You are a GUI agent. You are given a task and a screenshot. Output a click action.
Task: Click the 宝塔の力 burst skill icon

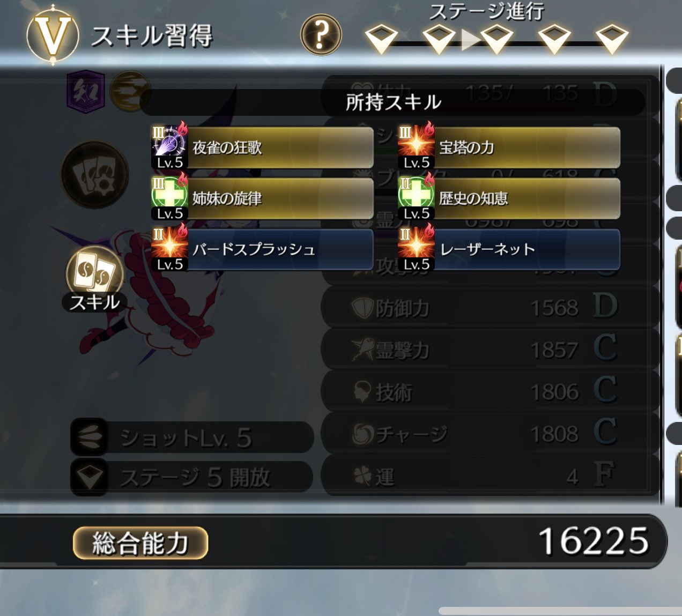416,146
